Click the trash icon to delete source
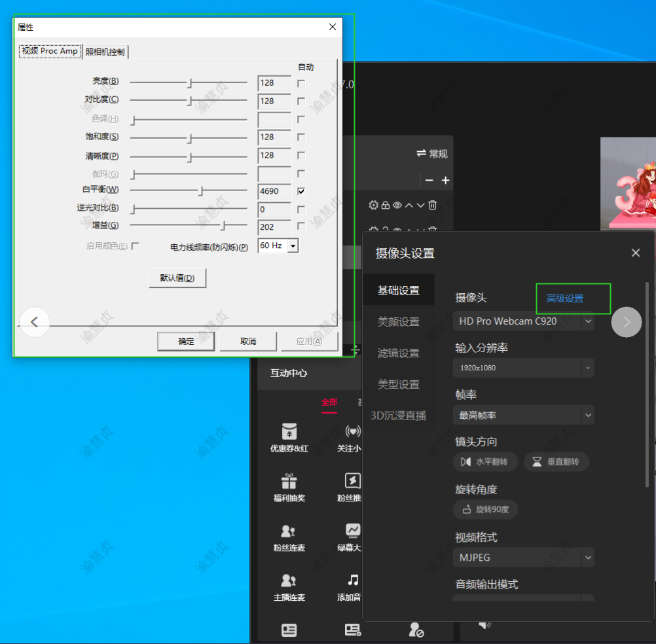This screenshot has width=656, height=644. [x=433, y=206]
